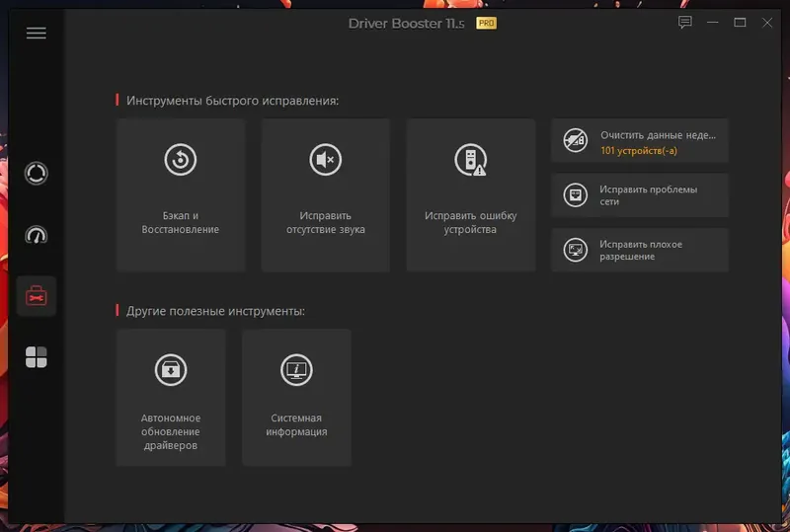This screenshot has height=532, width=790.
Task: Click the muted speaker fix sound icon
Action: click(x=326, y=160)
